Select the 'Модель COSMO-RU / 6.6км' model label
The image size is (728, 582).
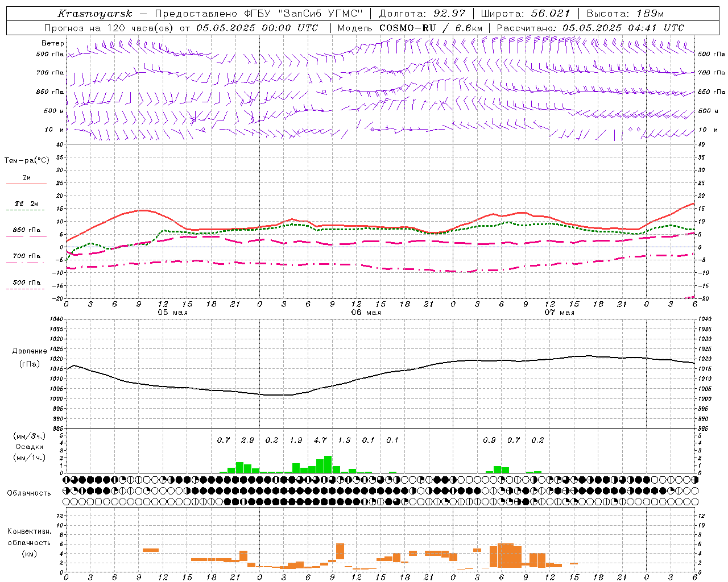click(410, 28)
